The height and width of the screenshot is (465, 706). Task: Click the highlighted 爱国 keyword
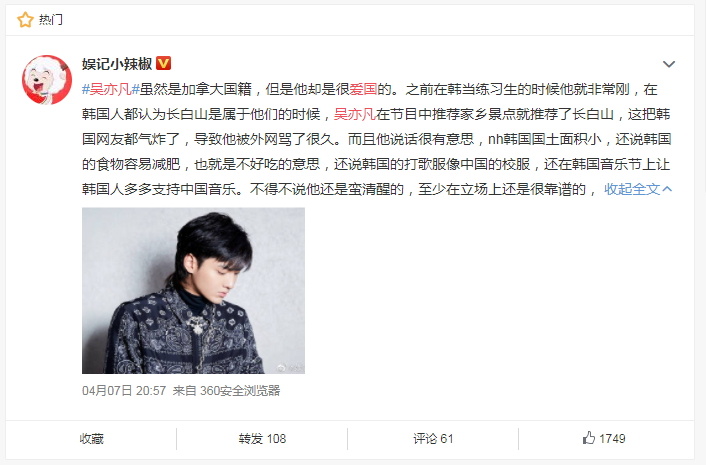[x=363, y=89]
